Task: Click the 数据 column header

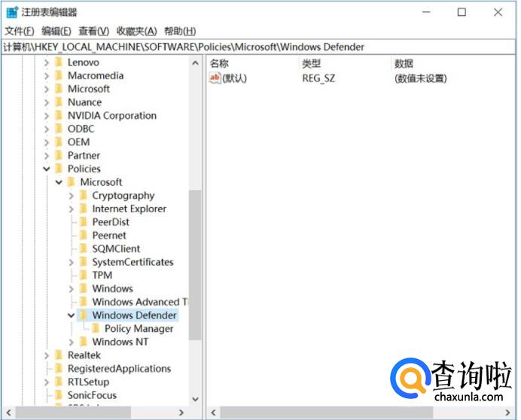Action: pos(404,63)
